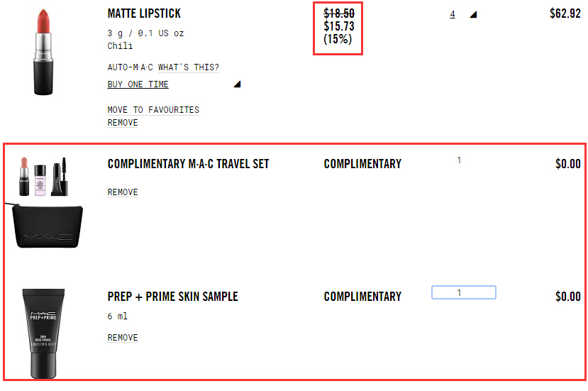Open the Prep + Prime Skin Sample title
The width and height of the screenshot is (588, 391).
point(172,297)
